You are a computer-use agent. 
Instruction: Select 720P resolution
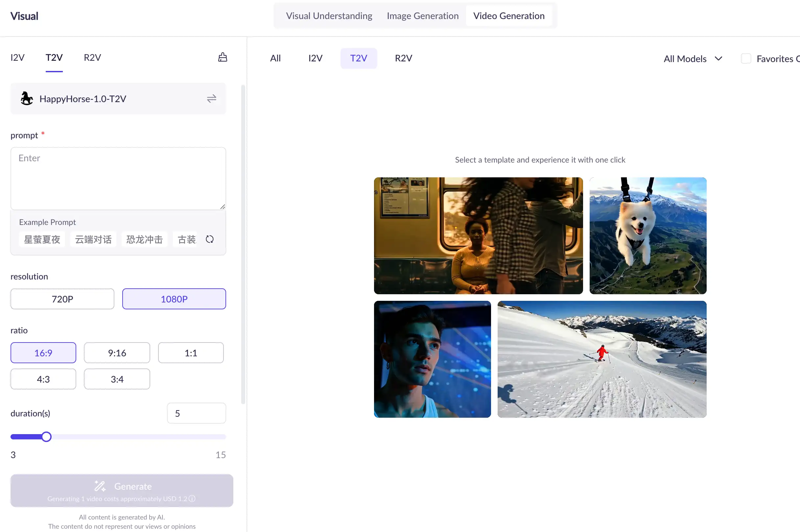tap(62, 299)
